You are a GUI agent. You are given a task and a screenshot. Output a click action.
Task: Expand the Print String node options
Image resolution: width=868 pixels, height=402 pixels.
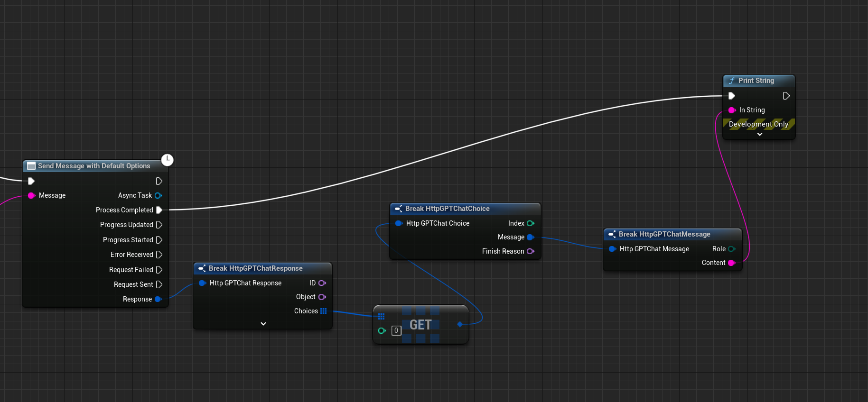tap(759, 134)
